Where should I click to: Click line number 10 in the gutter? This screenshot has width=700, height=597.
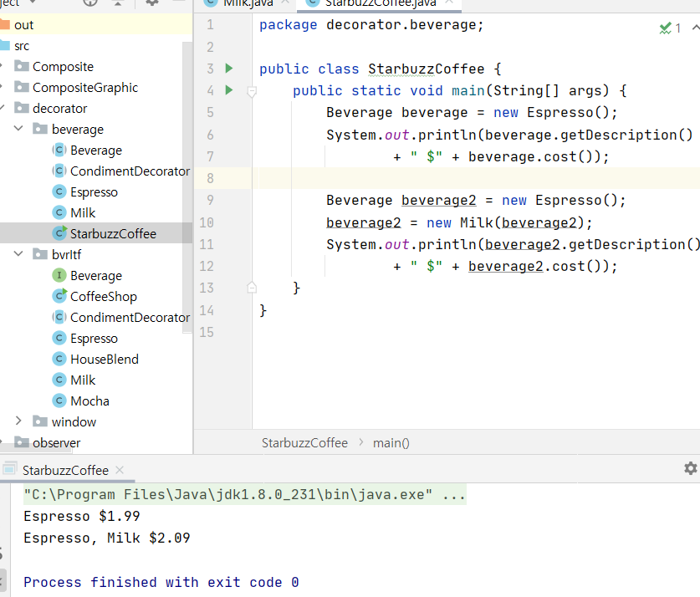pos(207,222)
